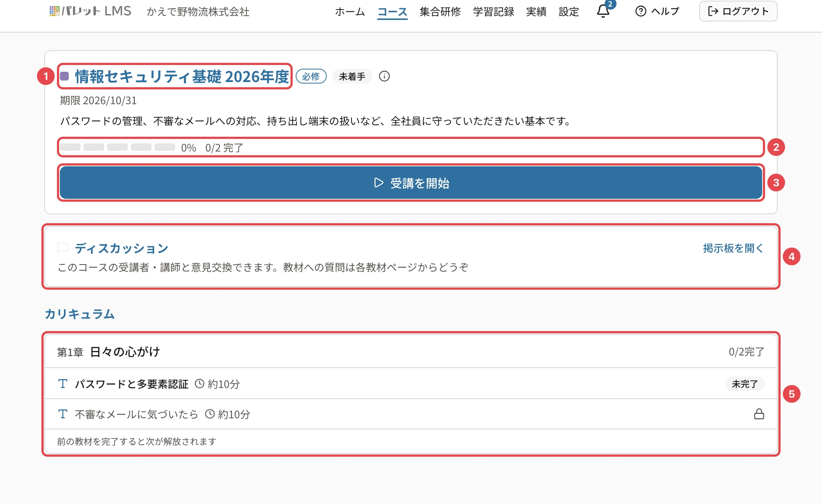Click the 必修 badge
The width and height of the screenshot is (822, 504).
coord(311,76)
